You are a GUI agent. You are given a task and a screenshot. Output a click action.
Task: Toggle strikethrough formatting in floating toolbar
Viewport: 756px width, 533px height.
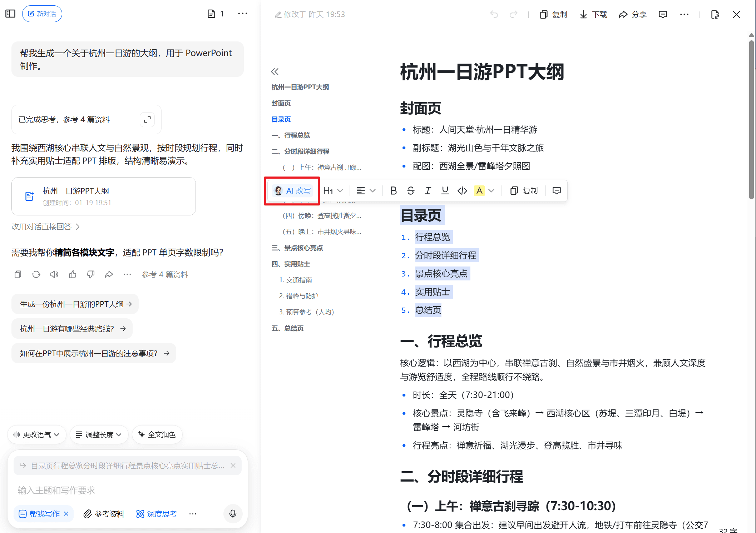click(410, 191)
